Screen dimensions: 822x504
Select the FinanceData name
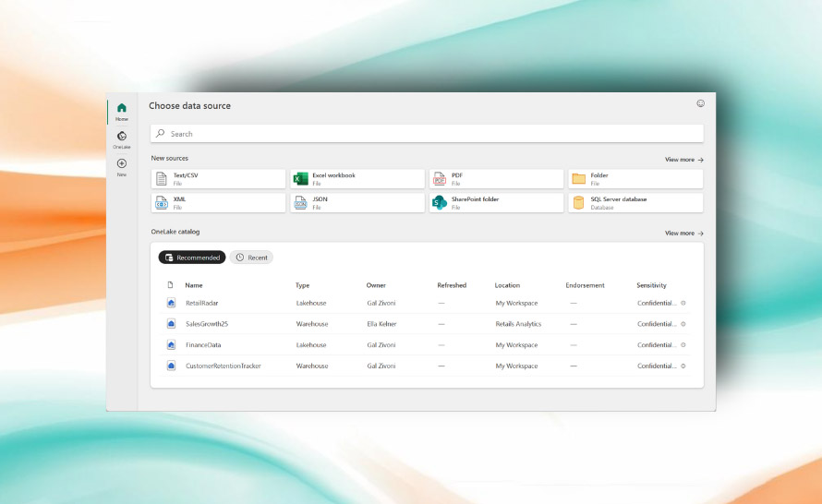tap(203, 344)
